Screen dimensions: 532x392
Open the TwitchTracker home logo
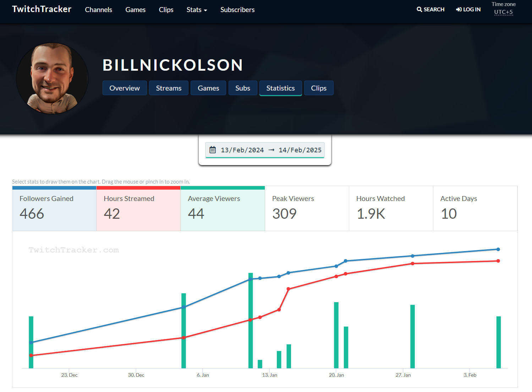(42, 9)
